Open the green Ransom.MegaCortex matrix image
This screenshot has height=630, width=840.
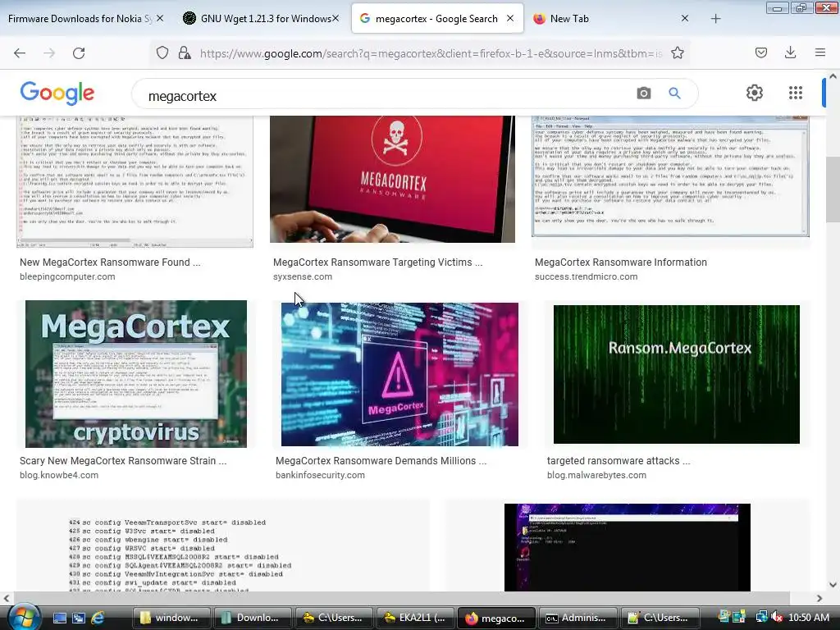pyautogui.click(x=676, y=374)
